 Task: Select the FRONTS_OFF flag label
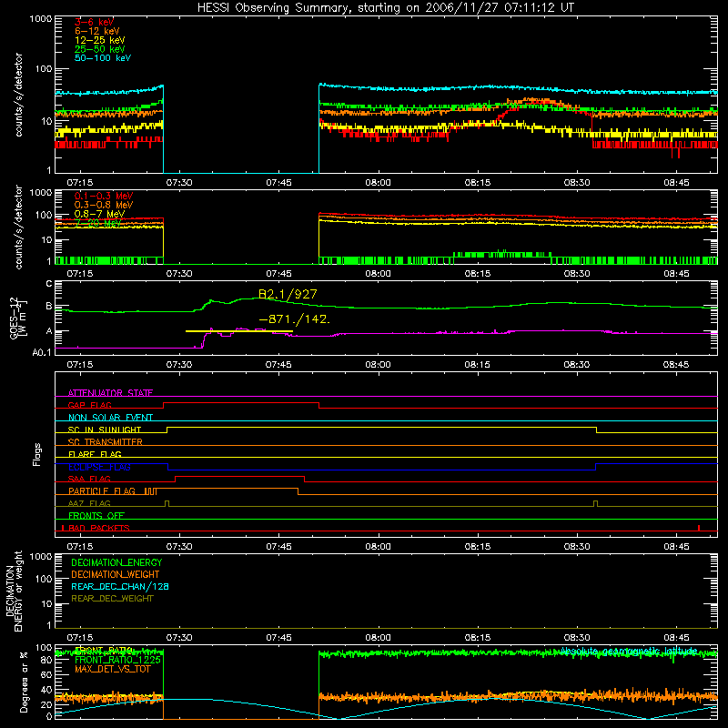[96, 516]
